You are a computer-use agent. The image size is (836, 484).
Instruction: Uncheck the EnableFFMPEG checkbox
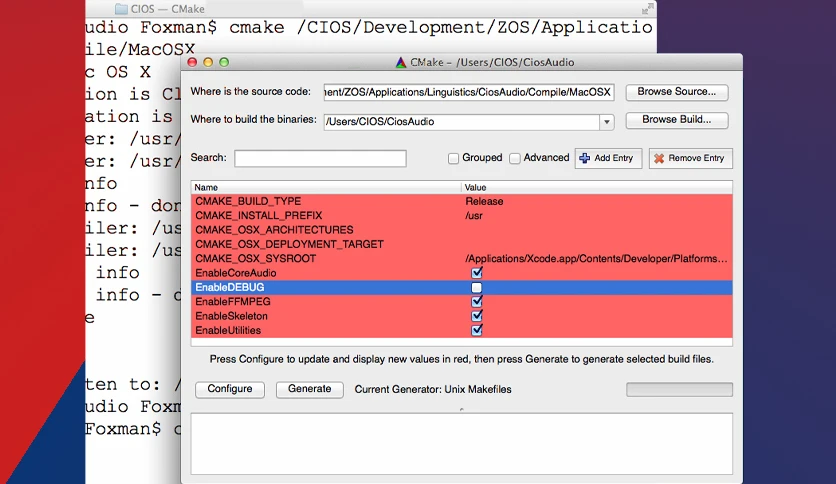pos(477,302)
